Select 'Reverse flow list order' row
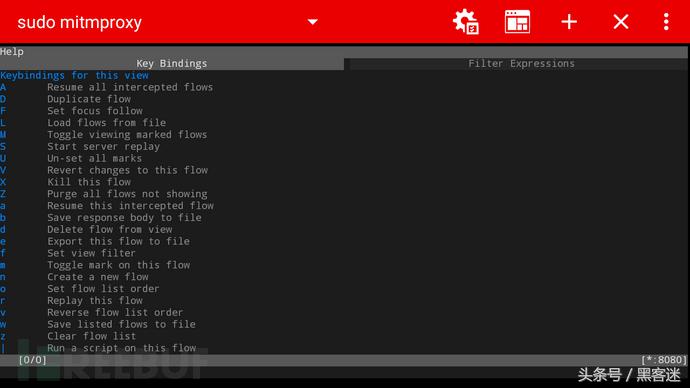690x388 pixels. 92,313
